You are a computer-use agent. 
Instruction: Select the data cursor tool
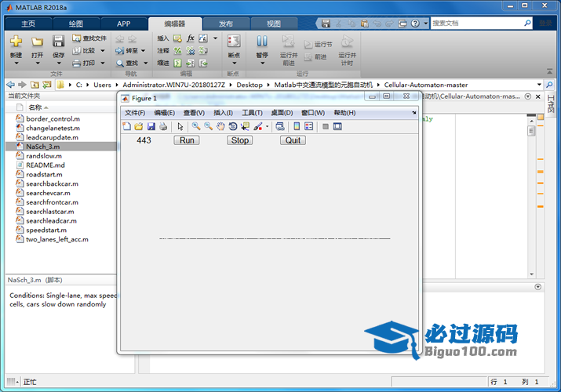click(x=245, y=126)
